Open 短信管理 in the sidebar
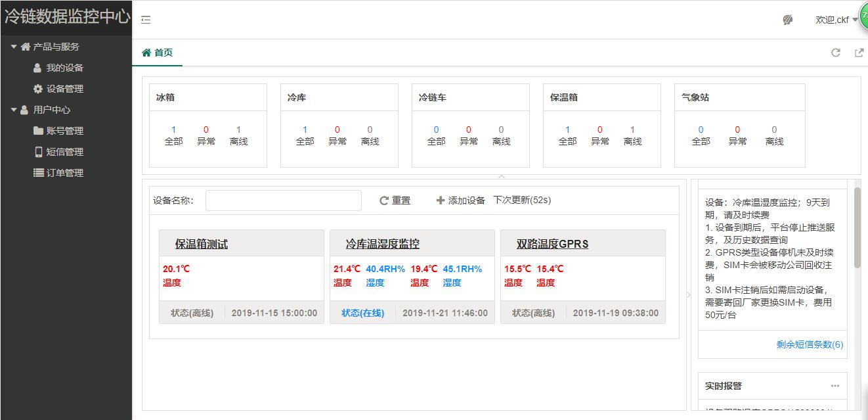868x420 pixels. pyautogui.click(x=64, y=152)
